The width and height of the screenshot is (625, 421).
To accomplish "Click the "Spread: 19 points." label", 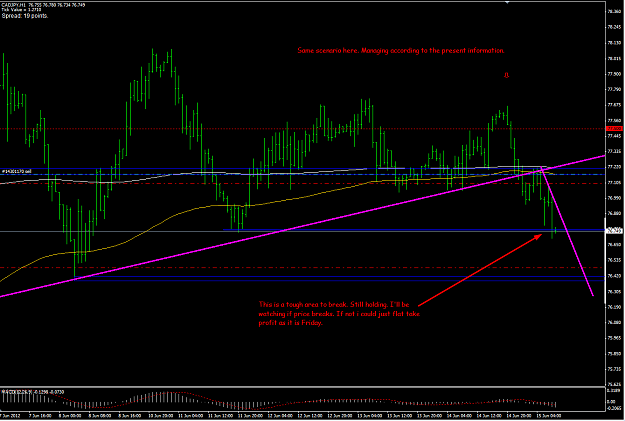I will click(x=25, y=16).
